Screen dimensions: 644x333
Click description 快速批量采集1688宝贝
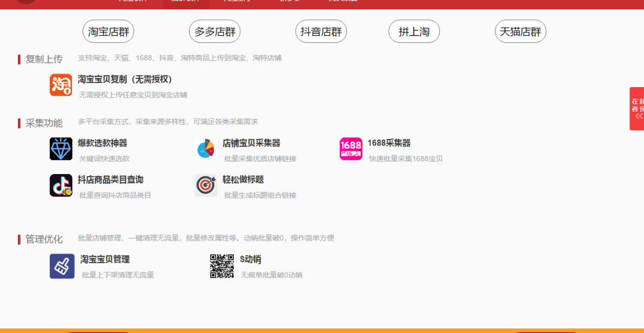(x=406, y=159)
